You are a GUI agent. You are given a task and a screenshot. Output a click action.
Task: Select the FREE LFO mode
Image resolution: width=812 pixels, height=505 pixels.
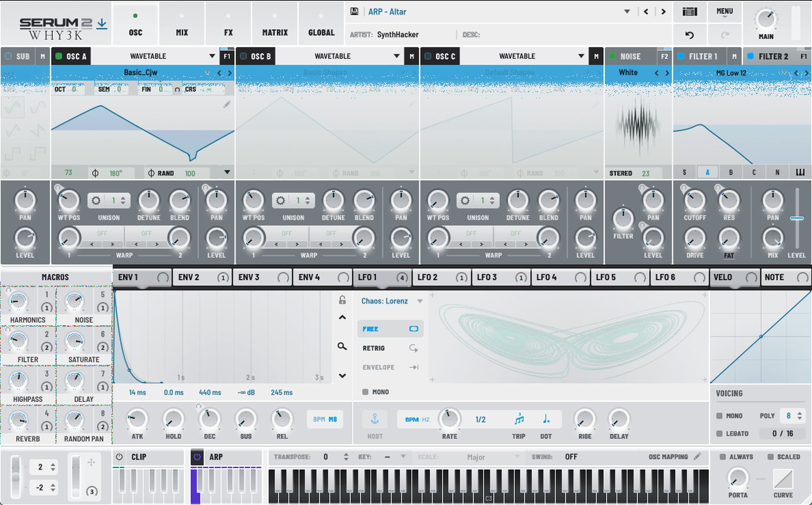(390, 329)
